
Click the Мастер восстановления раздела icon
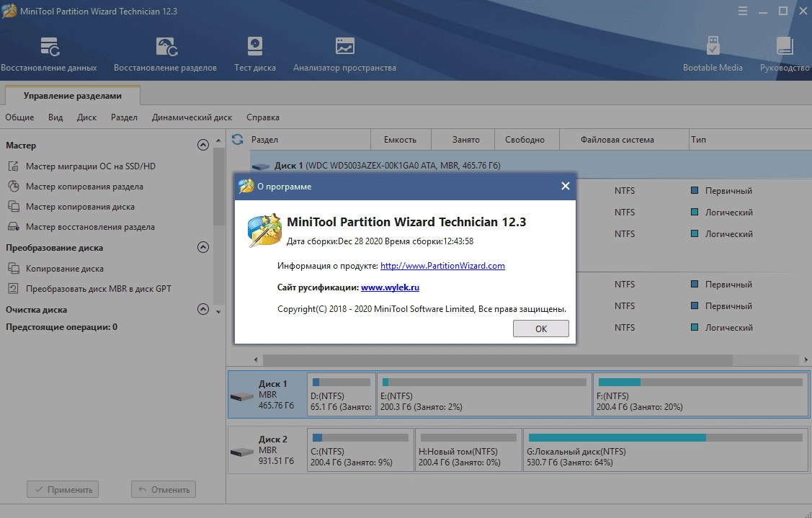pyautogui.click(x=14, y=227)
